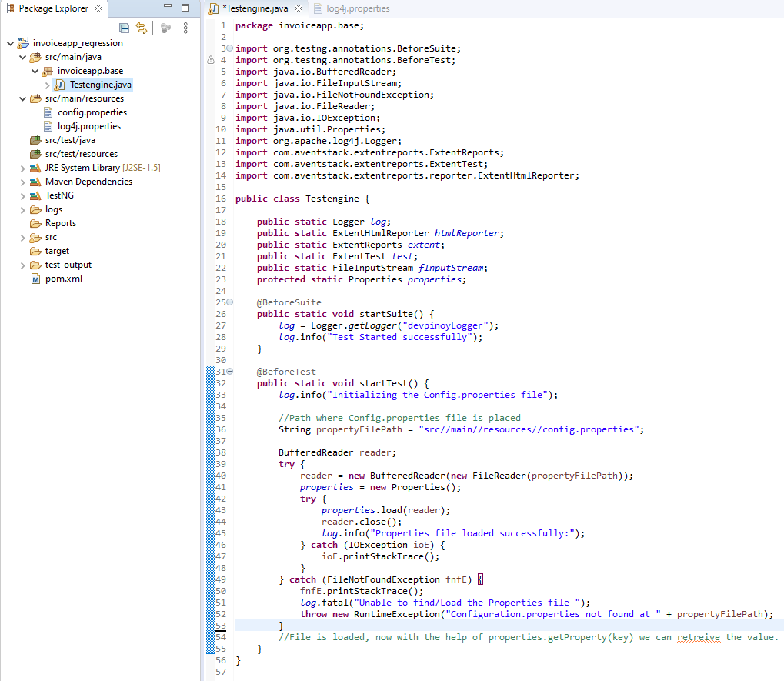The height and width of the screenshot is (681, 784).
Task: Click the src folder icon below Reports
Action: coord(35,237)
